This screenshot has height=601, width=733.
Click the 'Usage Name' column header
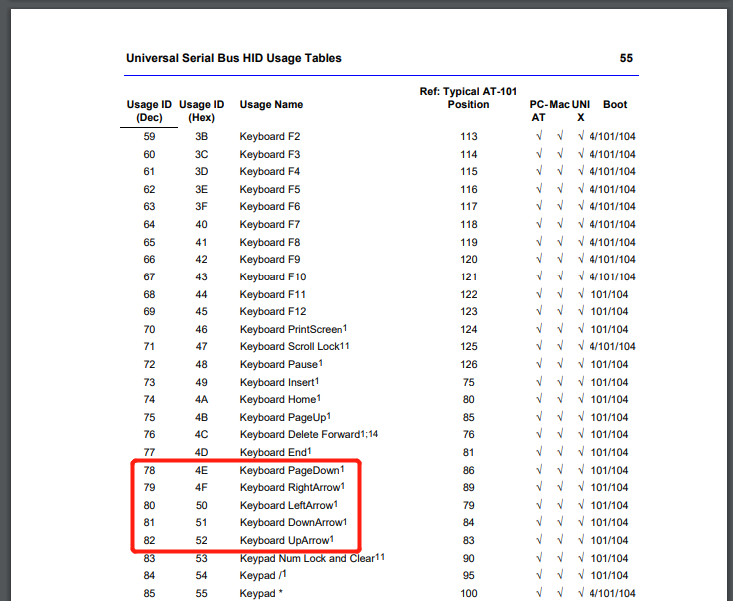[x=271, y=105]
